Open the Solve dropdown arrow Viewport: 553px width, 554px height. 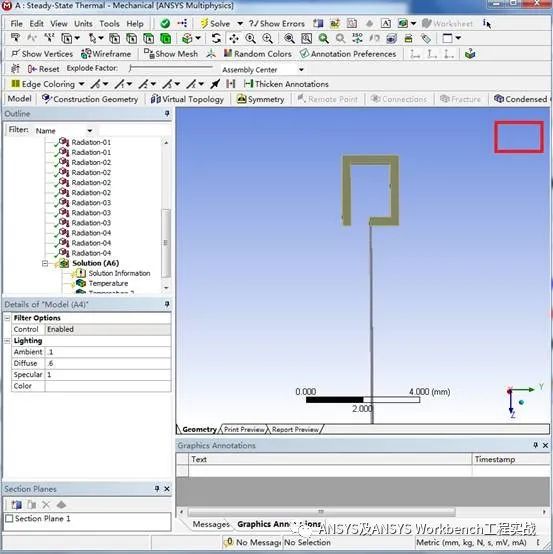240,24
